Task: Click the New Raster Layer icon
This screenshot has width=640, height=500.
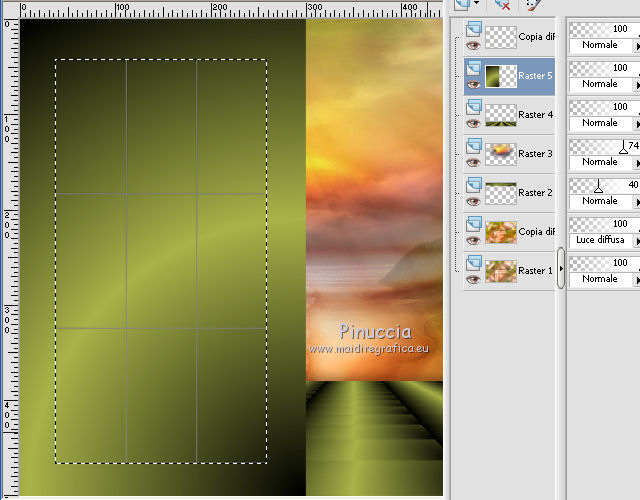Action: tap(462, 5)
